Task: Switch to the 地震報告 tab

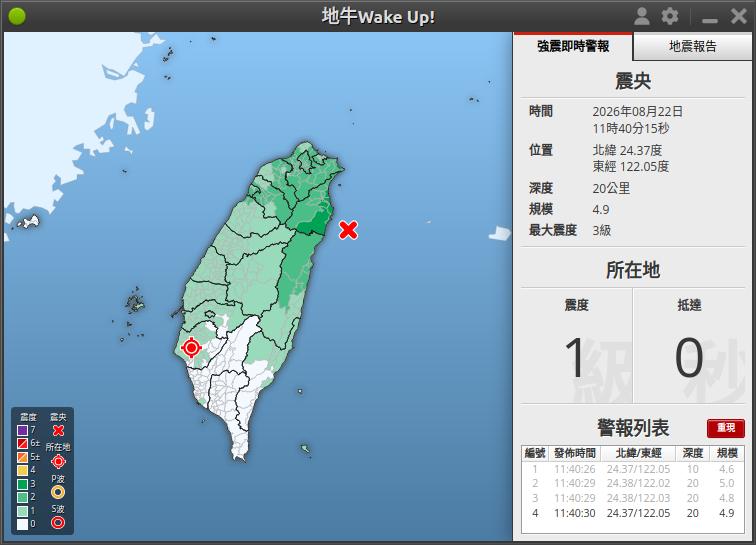Action: pyautogui.click(x=693, y=46)
